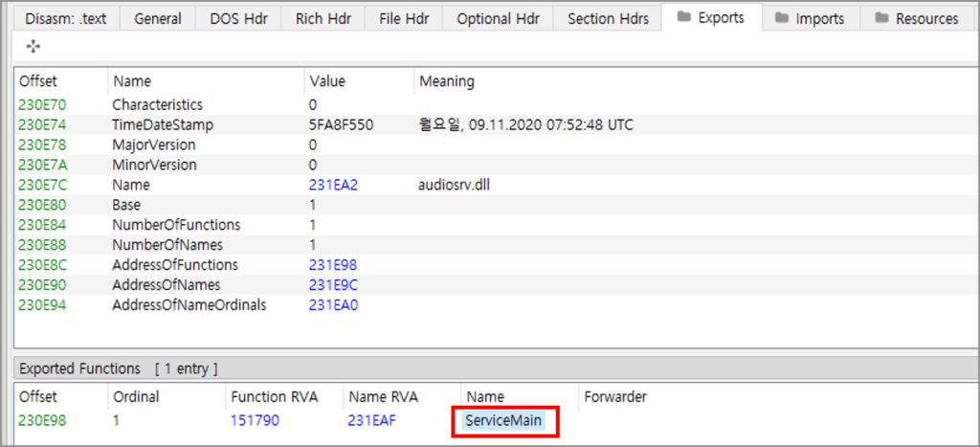The image size is (980, 447).
Task: Click the AddressOfNameOrdinals value 231EA0
Action: 332,305
